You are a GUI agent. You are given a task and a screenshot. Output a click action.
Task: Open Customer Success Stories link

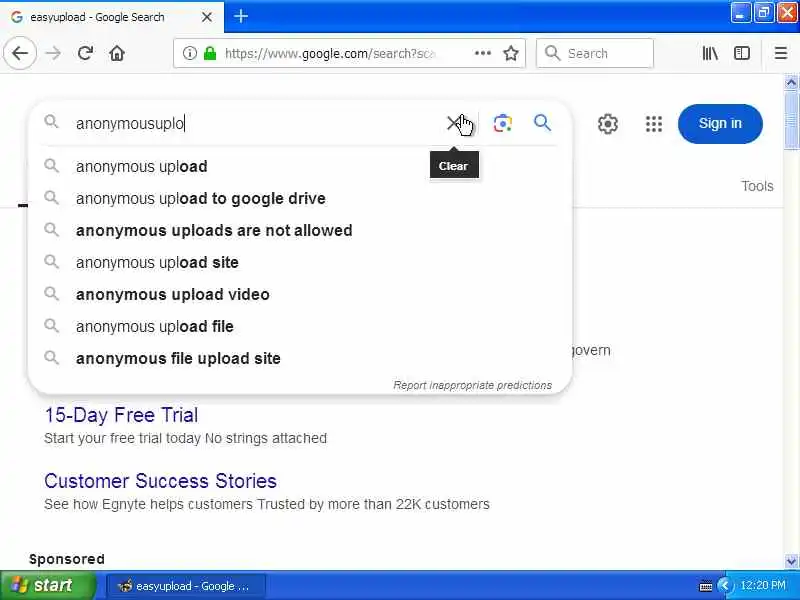(x=160, y=481)
